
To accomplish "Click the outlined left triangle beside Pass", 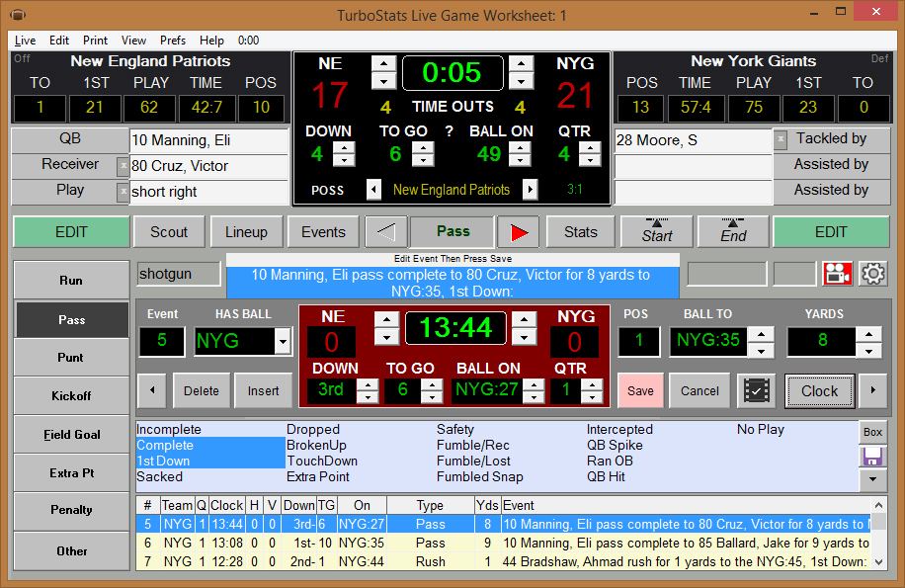I will coord(386,232).
